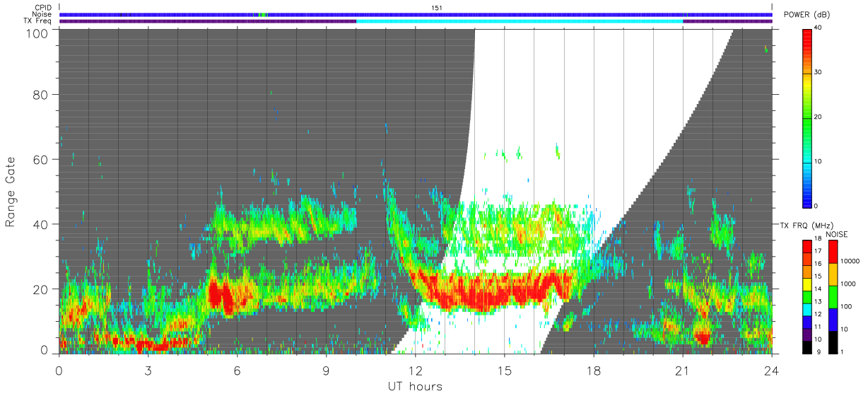Click the noise scale value '10000'
Screen dimensions: 868x401
click(850, 262)
